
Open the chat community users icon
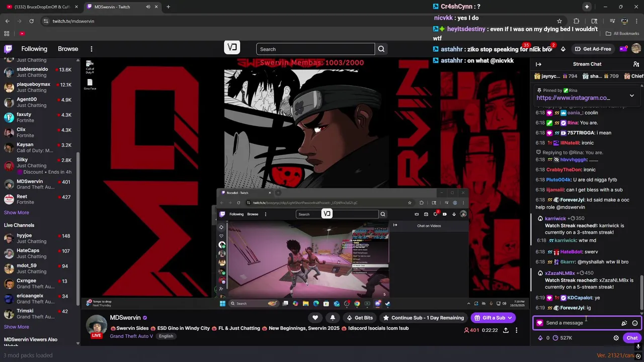(636, 64)
